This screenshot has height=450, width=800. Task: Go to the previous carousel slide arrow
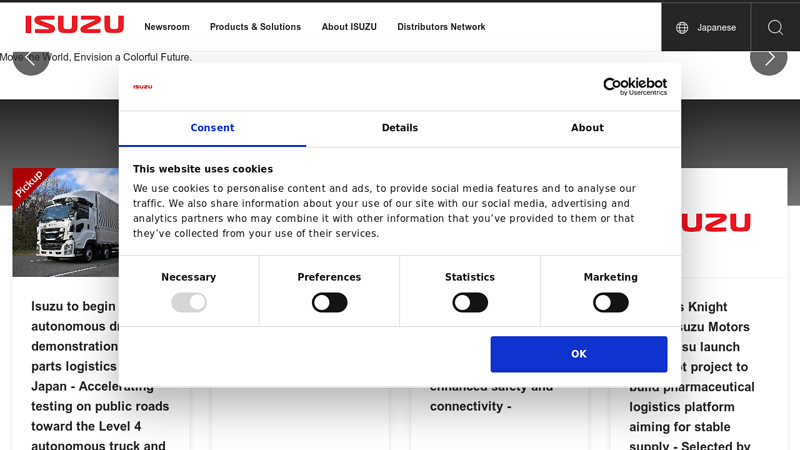click(x=31, y=57)
